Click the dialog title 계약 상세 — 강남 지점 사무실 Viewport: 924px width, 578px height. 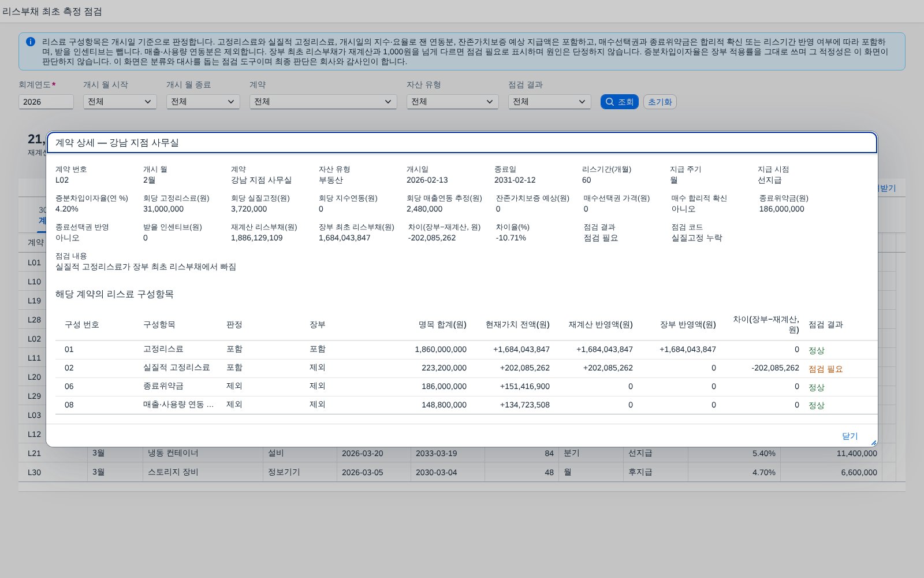click(x=117, y=143)
